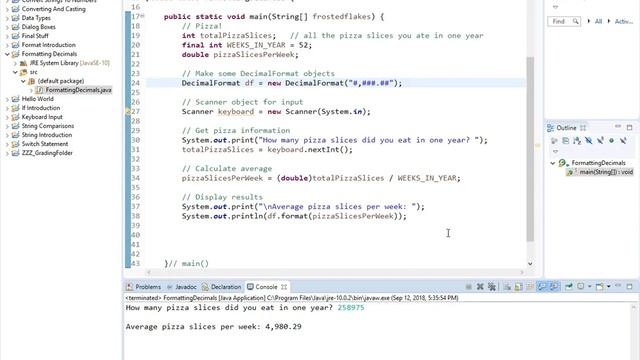Select the String Comparisons project

48,126
